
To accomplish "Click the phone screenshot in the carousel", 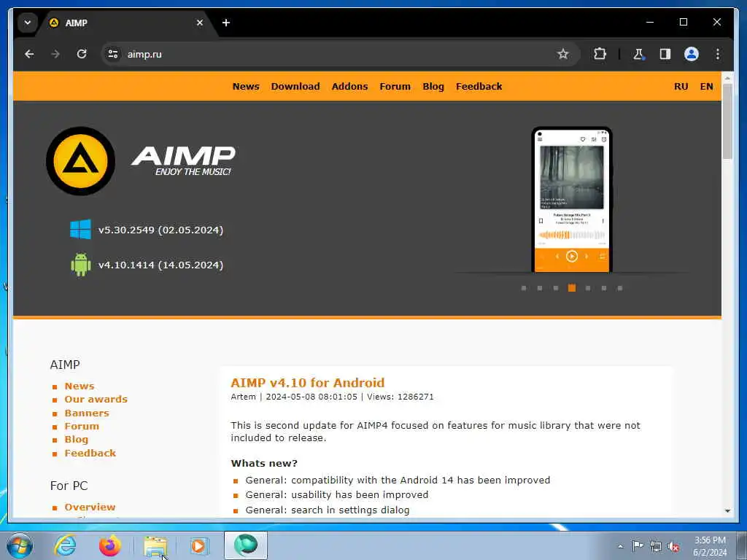I will pyautogui.click(x=572, y=200).
